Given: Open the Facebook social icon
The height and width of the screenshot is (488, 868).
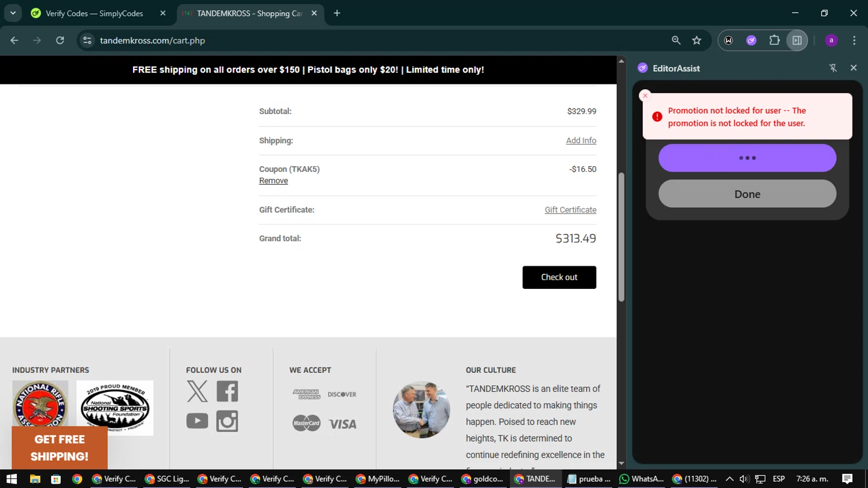Looking at the screenshot, I should pos(227,391).
